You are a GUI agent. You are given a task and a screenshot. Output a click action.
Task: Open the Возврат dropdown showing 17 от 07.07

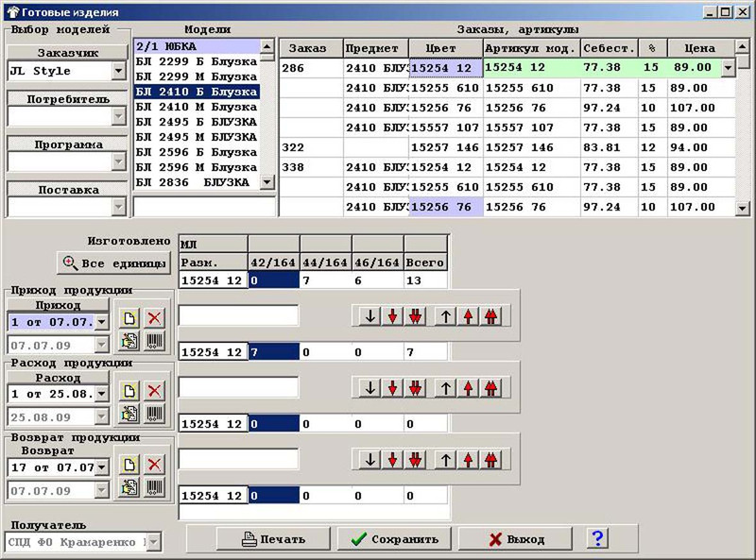pyautogui.click(x=102, y=467)
